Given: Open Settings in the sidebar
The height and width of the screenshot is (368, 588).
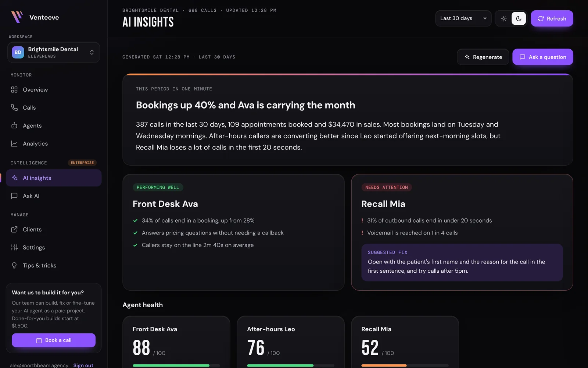Looking at the screenshot, I should (54, 248).
